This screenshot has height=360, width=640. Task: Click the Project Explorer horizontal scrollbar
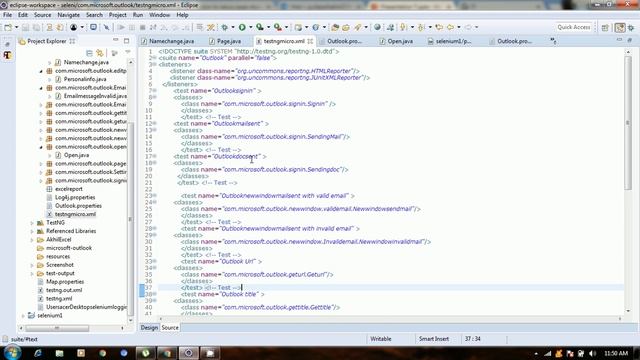(57, 328)
